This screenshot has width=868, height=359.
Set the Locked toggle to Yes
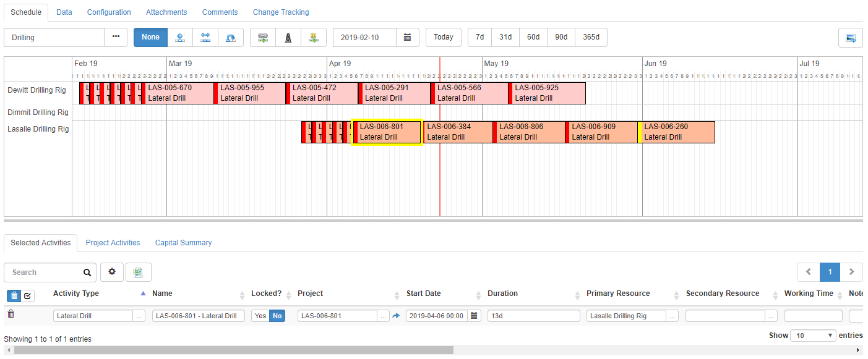point(260,315)
